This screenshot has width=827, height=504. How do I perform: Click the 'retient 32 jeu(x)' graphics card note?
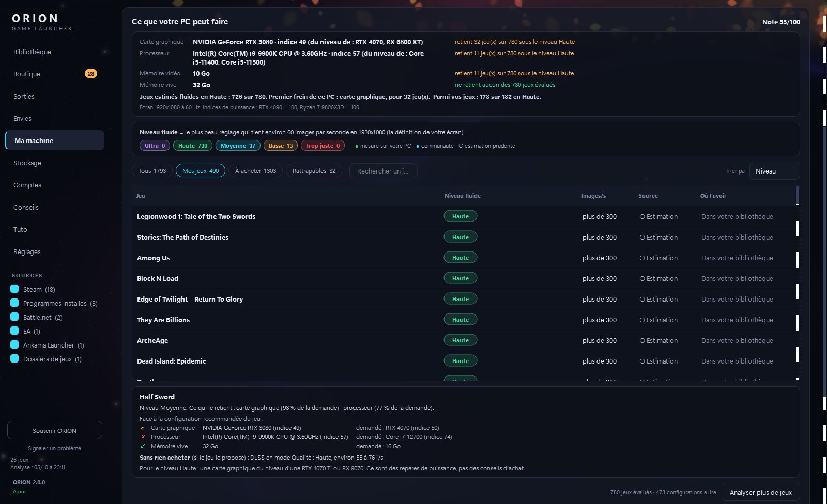pos(515,42)
